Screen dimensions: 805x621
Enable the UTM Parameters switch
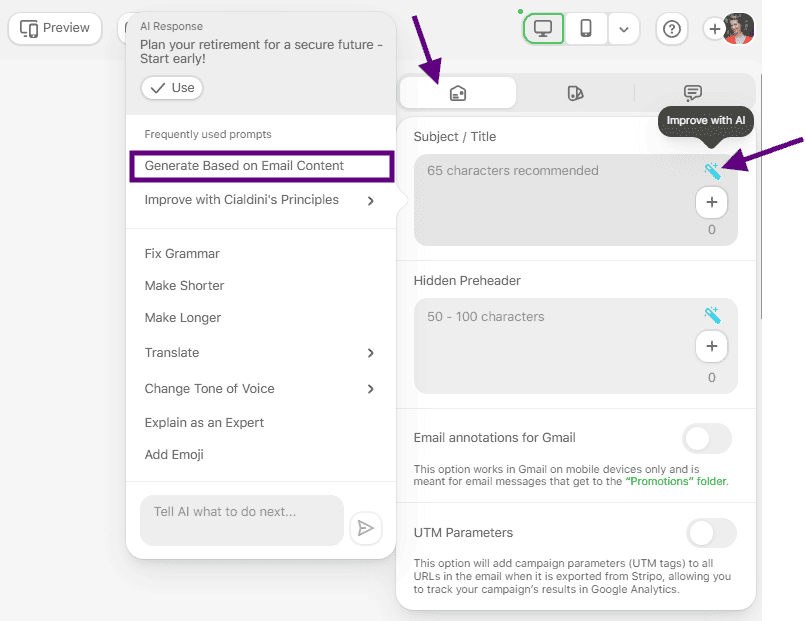[711, 533]
